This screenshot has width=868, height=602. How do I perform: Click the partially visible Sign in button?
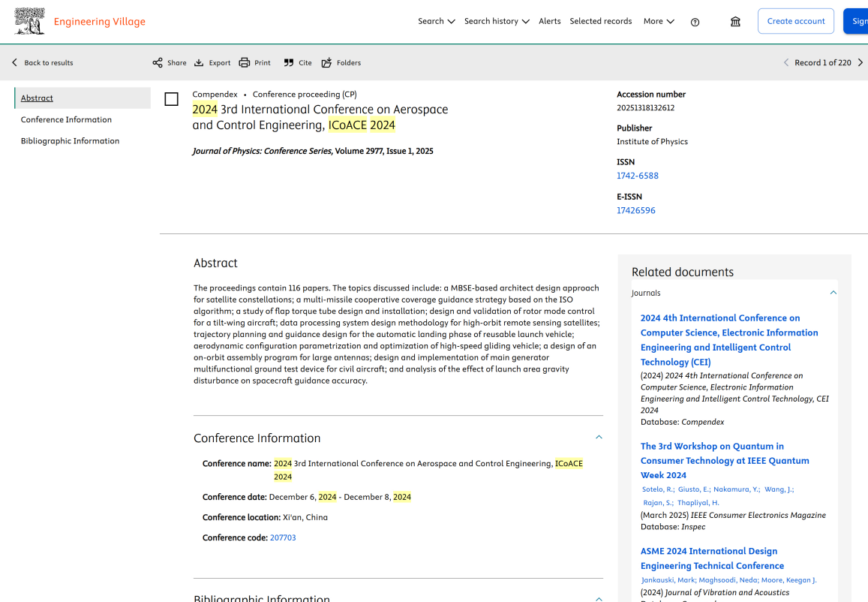click(856, 21)
